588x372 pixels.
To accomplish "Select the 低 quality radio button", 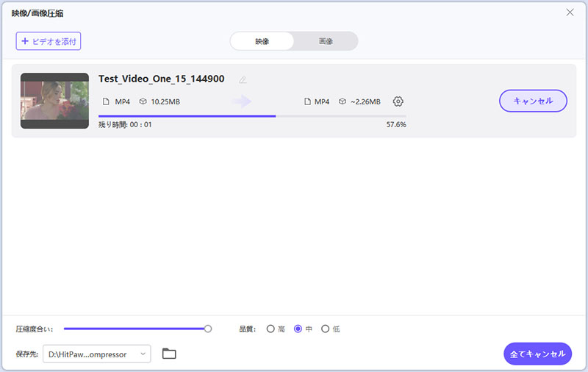I will pos(325,329).
